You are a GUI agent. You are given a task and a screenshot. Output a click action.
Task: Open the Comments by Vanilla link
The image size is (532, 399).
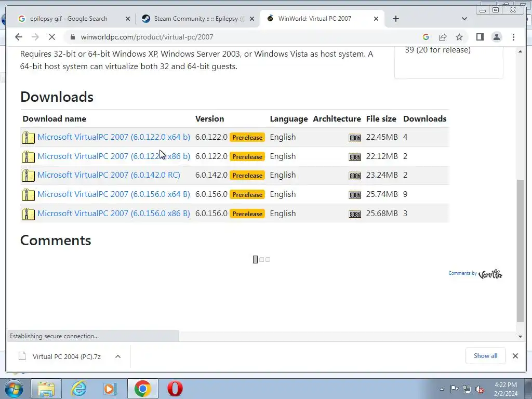tap(475, 274)
